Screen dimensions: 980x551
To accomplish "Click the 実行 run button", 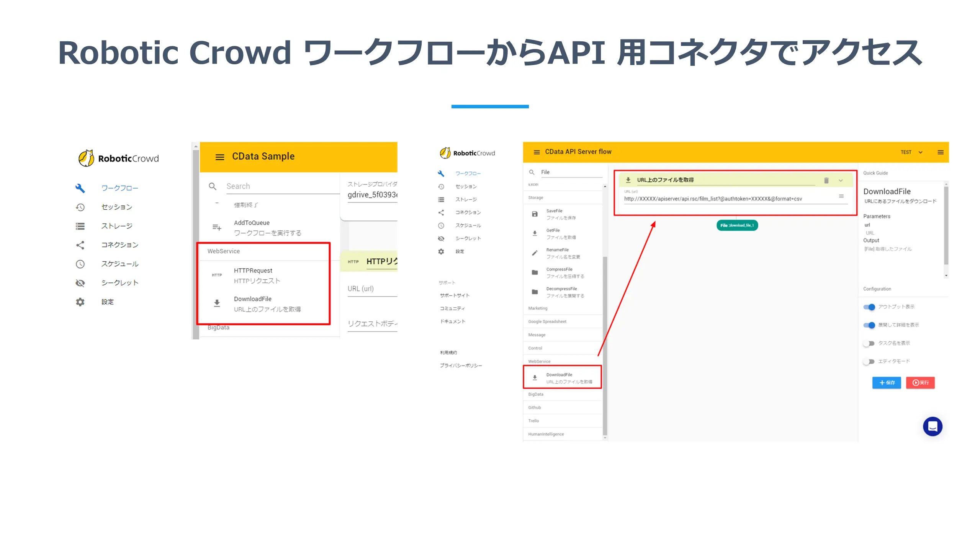I will [x=921, y=383].
